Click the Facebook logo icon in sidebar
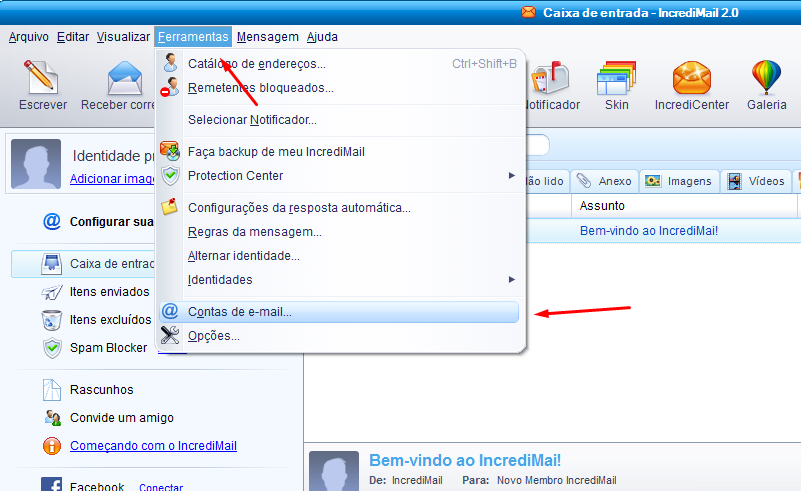The height and width of the screenshot is (491, 801). click(52, 484)
